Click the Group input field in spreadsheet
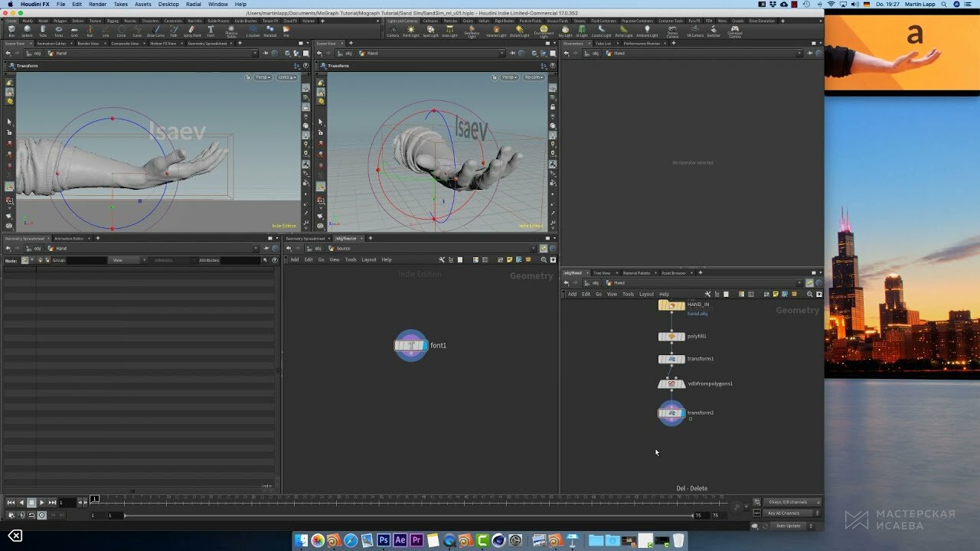Screen dimensions: 980x551 point(87,260)
